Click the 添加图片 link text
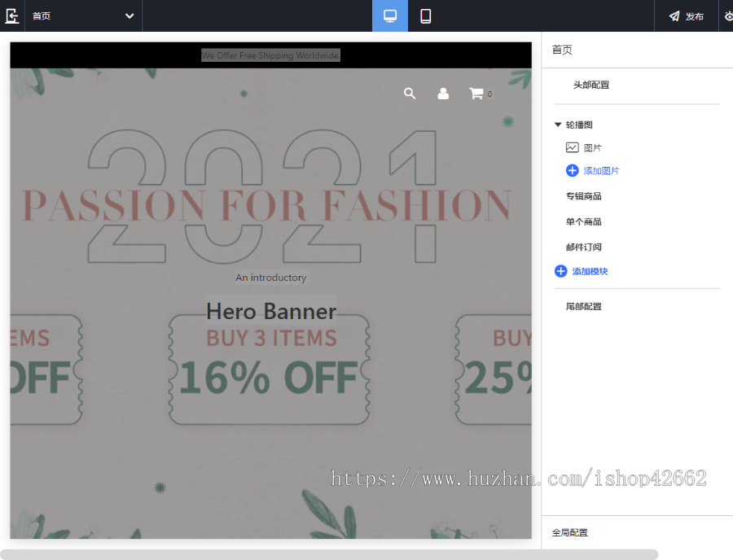Viewport: 733px width, 560px height. (x=601, y=171)
